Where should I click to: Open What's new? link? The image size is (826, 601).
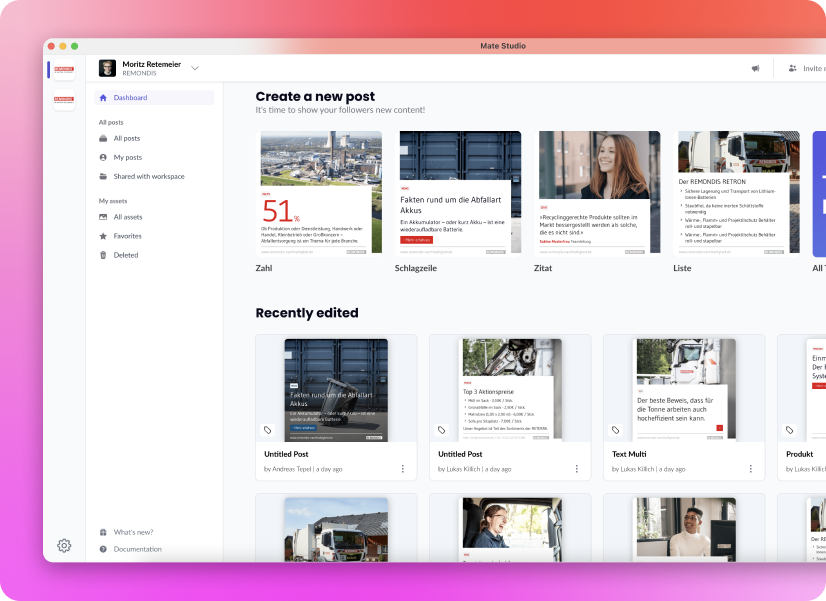coord(133,532)
